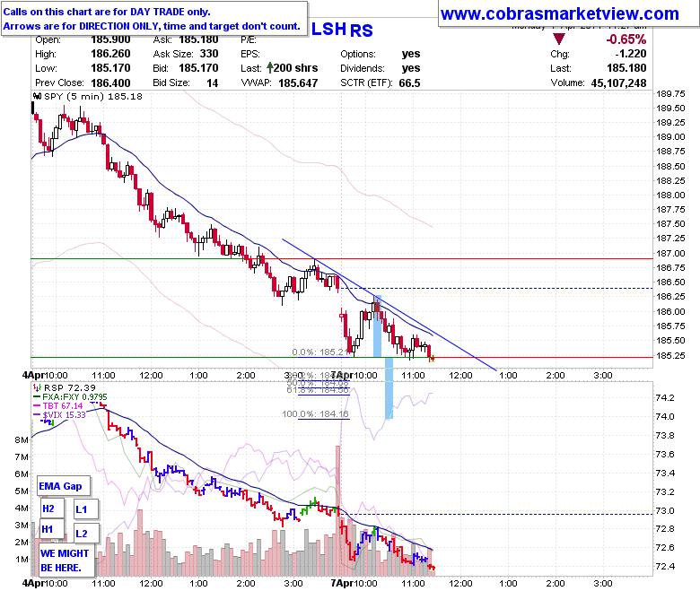Image resolution: width=700 pixels, height=591 pixels.
Task: Click the light blue vertical highlight bar on SPY chart
Action: pyautogui.click(x=377, y=326)
